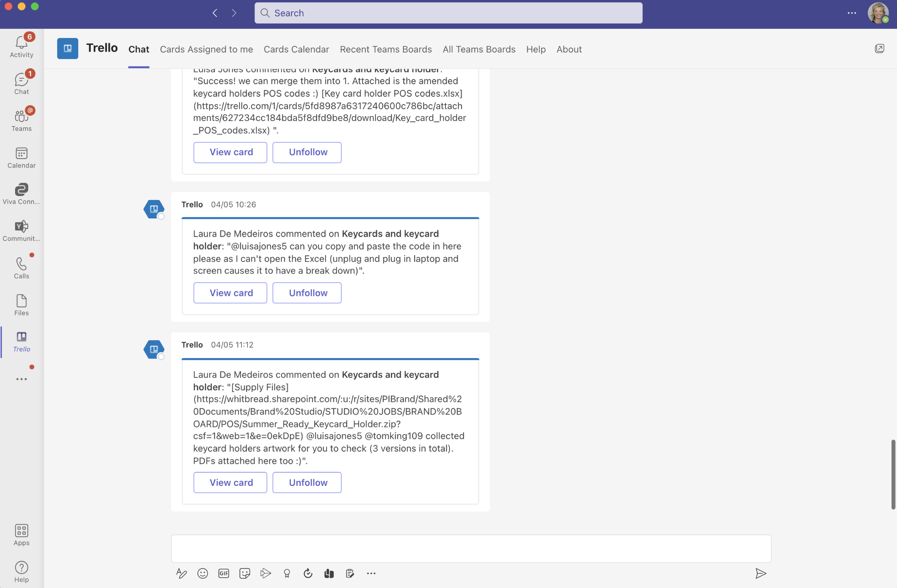897x588 pixels.
Task: Open Communities (Yammer) app in sidebar
Action: coord(22,231)
